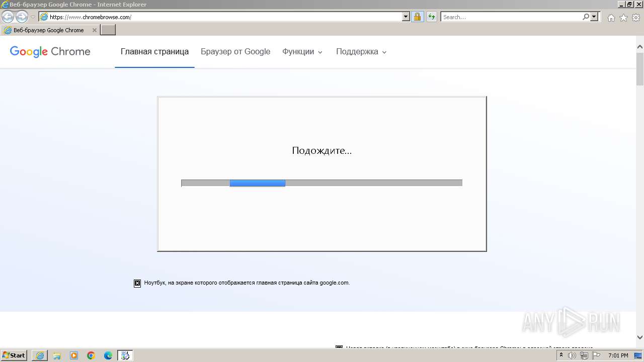
Task: Open Internet Explorer from the taskbar
Action: click(40, 355)
